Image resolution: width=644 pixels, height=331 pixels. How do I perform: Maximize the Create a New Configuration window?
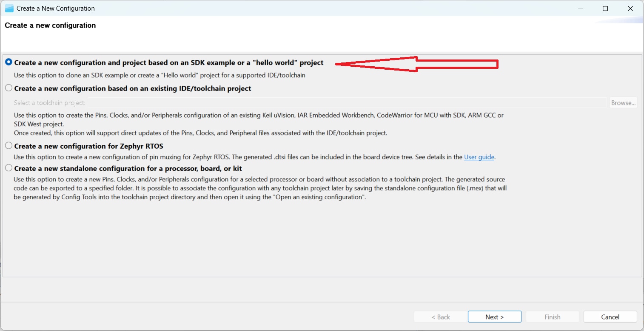click(605, 8)
